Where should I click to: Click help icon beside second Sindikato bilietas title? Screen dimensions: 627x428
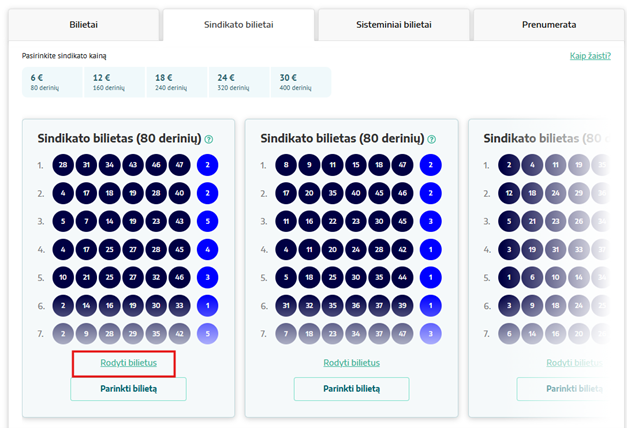(x=431, y=139)
